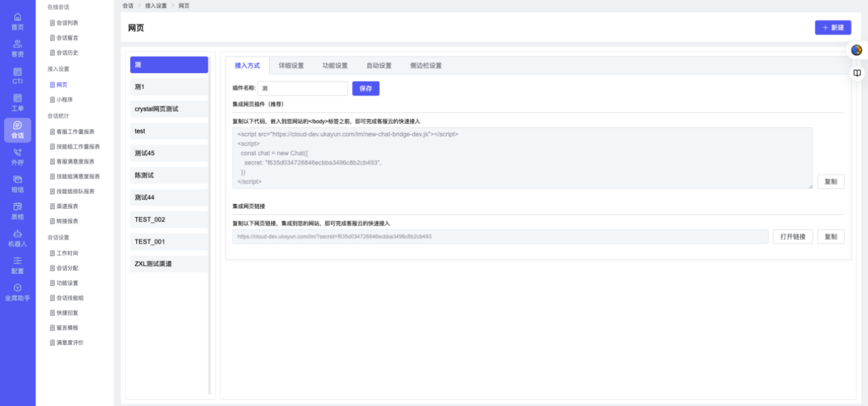Viewport: 868px width, 406px height.
Task: Go to 首页 in the left navigation
Action: click(x=18, y=21)
